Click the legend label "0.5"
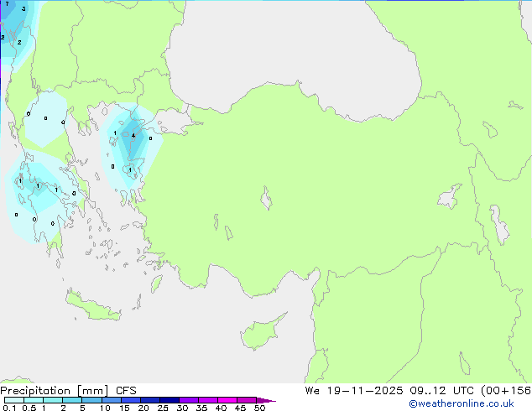The height and width of the screenshot is (411, 532). tap(29, 408)
